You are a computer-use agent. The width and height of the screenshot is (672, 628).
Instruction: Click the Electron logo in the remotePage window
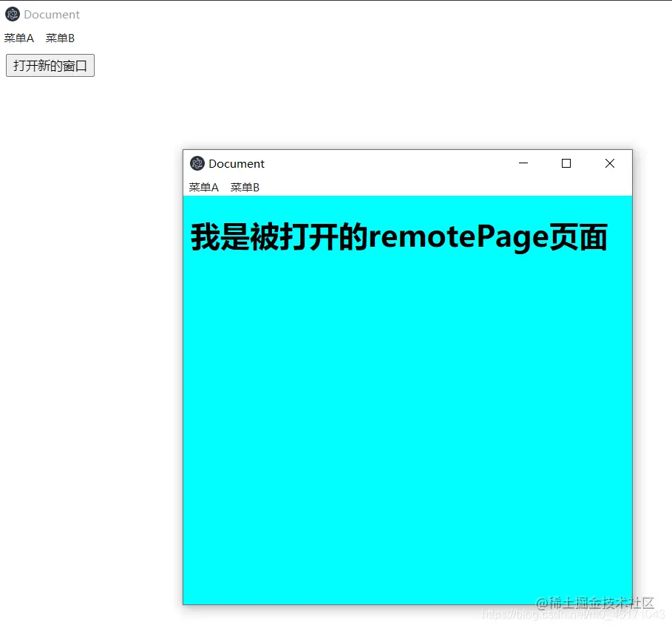197,163
